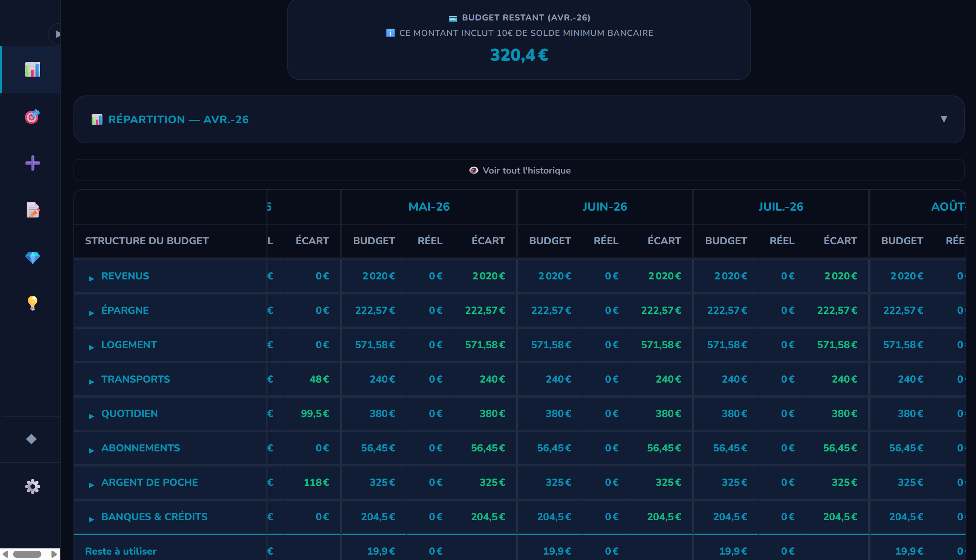The width and height of the screenshot is (976, 560).
Task: Click the purple plus icon to add entry
Action: pyautogui.click(x=32, y=163)
